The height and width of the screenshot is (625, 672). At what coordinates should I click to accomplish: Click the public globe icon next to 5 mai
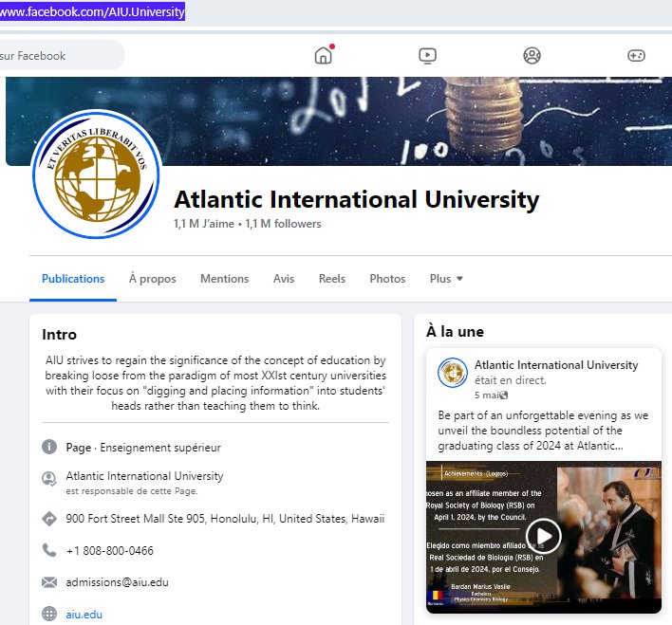point(504,395)
